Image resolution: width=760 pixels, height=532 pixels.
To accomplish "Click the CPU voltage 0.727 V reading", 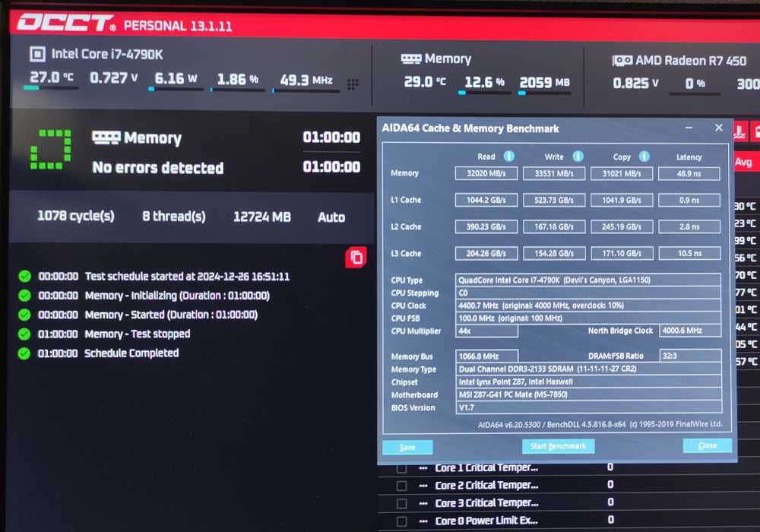I will (113, 78).
